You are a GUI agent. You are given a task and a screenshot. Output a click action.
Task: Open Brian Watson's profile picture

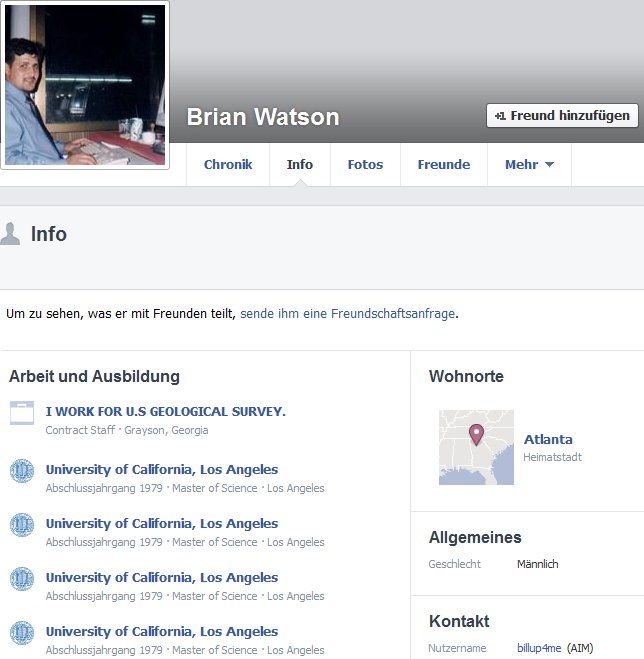[85, 85]
